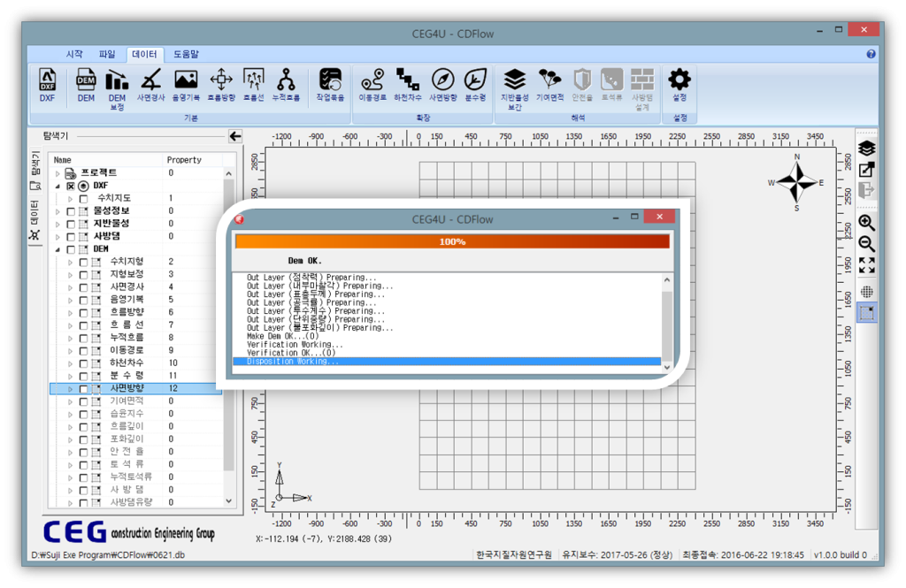Click the highlighted grid frame icon
The height and width of the screenshot is (588, 906).
click(867, 313)
